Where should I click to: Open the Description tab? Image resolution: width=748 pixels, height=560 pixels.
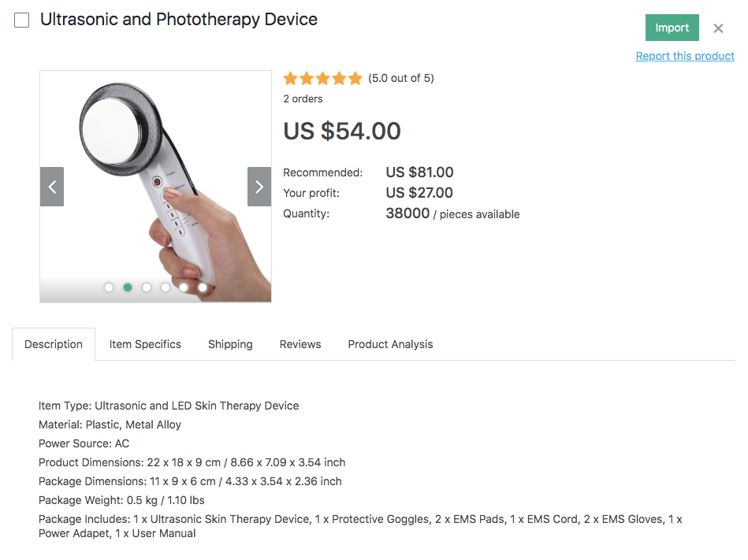[54, 344]
